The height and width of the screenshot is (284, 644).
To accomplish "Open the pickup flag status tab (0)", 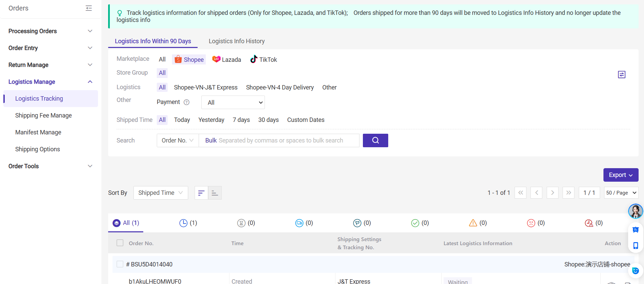I will point(362,223).
